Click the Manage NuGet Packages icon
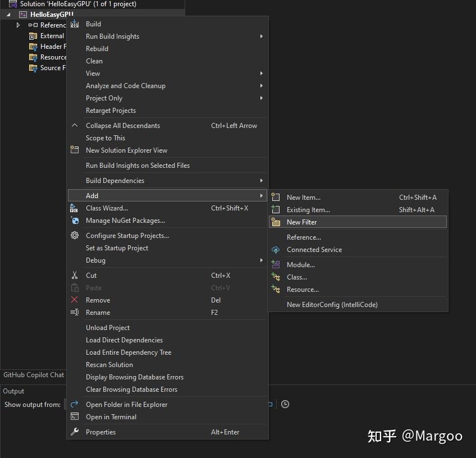Image resolution: width=476 pixels, height=458 pixels. click(x=75, y=221)
